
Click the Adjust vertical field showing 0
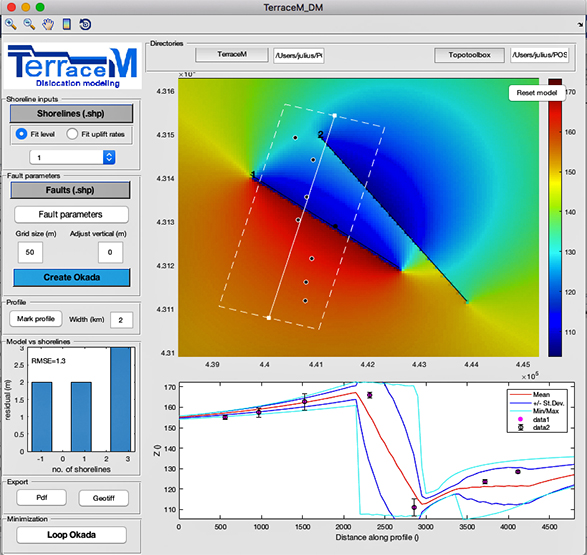pos(110,252)
